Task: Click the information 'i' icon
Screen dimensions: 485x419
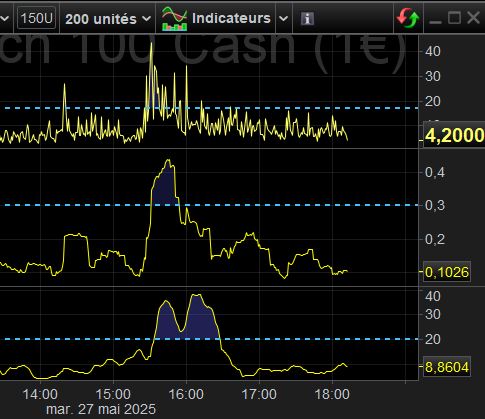Action: tap(307, 19)
